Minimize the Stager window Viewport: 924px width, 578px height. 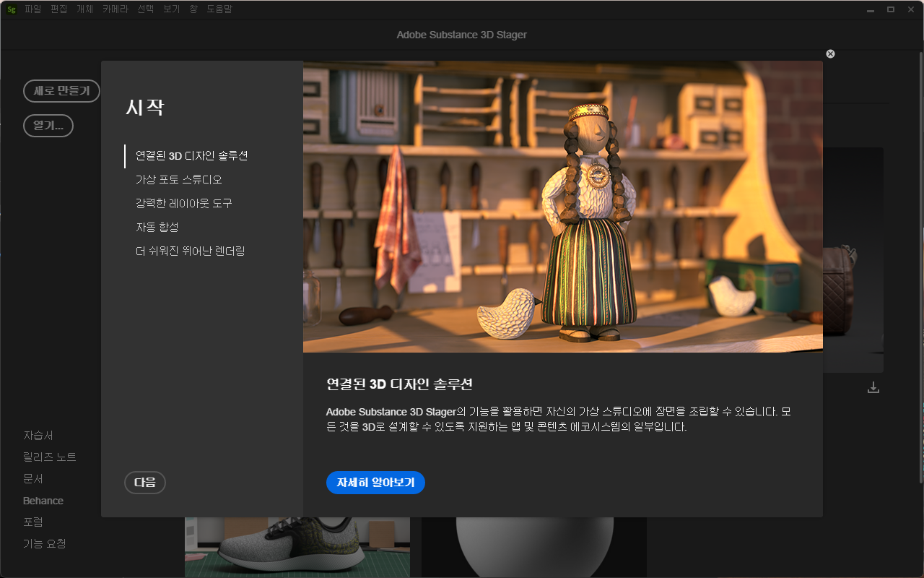pos(871,9)
